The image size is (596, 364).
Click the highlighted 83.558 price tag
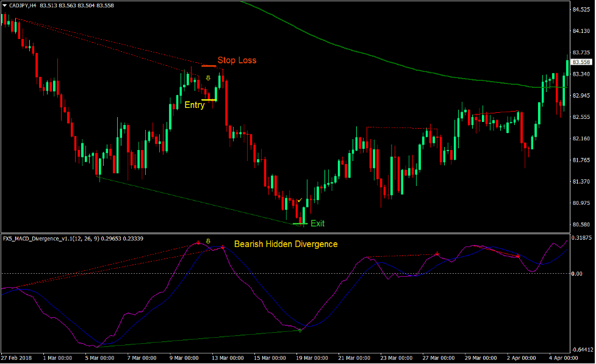[x=580, y=61]
